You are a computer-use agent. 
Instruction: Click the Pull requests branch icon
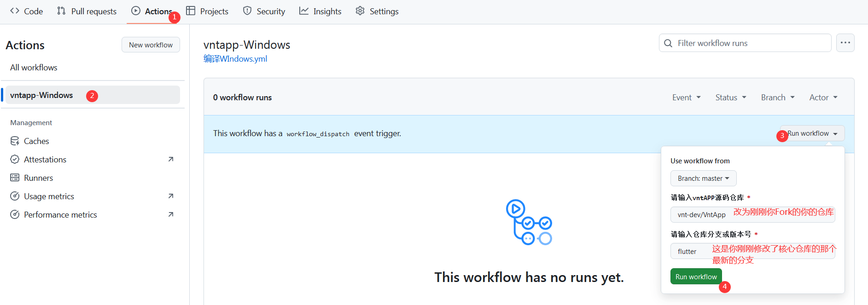pyautogui.click(x=61, y=11)
